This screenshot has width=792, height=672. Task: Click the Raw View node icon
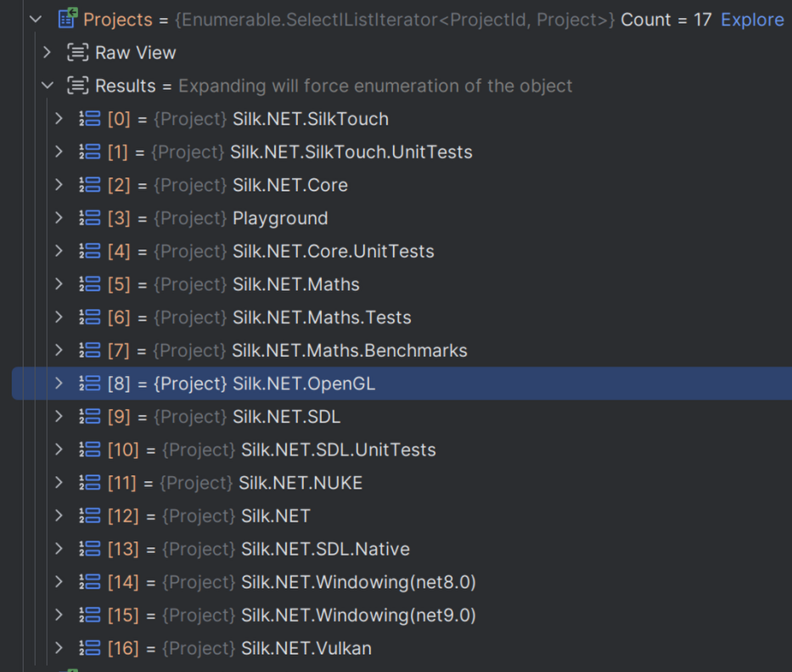[77, 53]
